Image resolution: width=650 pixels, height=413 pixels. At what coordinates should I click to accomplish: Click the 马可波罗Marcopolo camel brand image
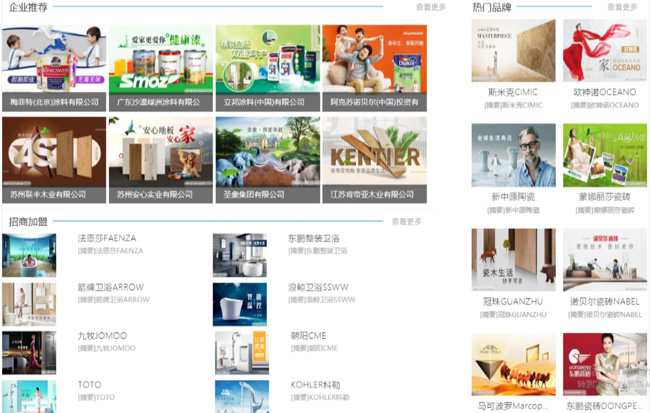point(514,364)
